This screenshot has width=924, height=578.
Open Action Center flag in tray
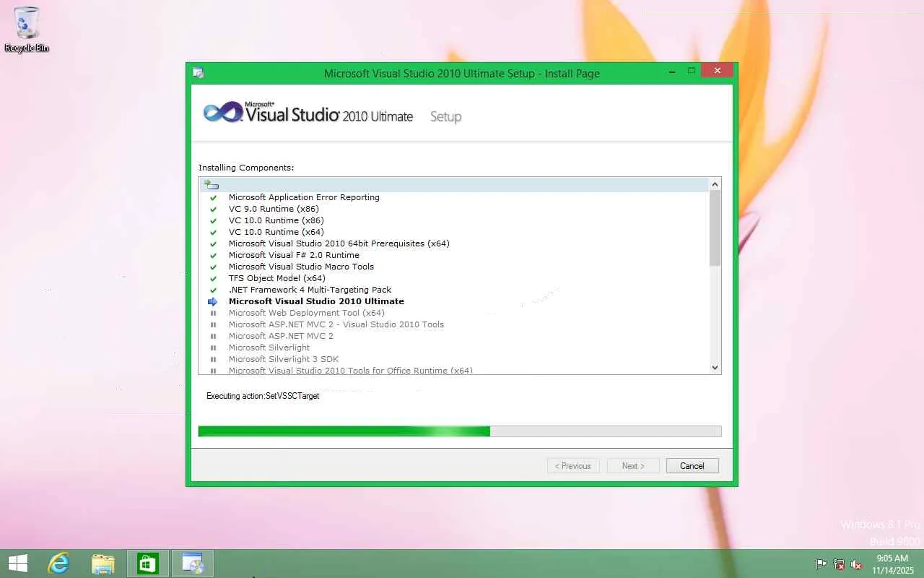pos(821,564)
